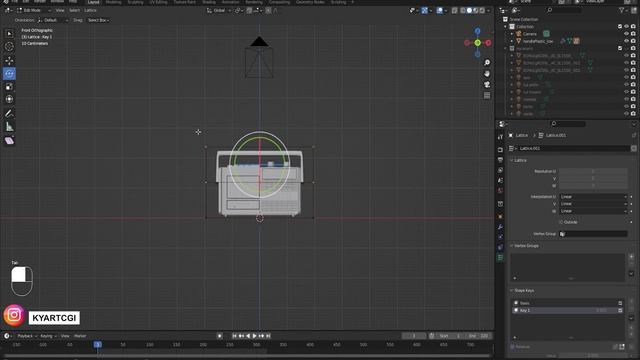640x360 pixels.
Task: Select the Select Box tool in toolbar
Action: pyautogui.click(x=9, y=33)
